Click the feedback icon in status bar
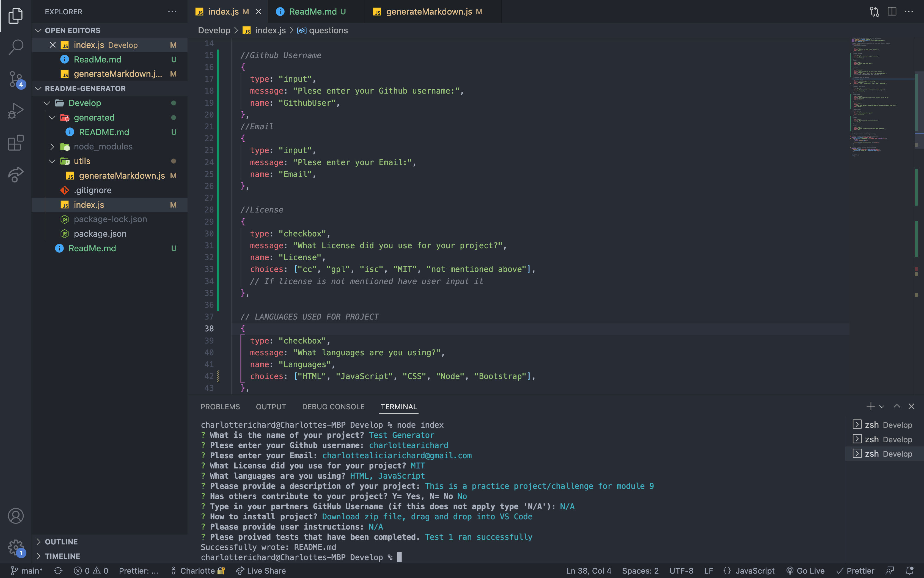 pos(890,571)
